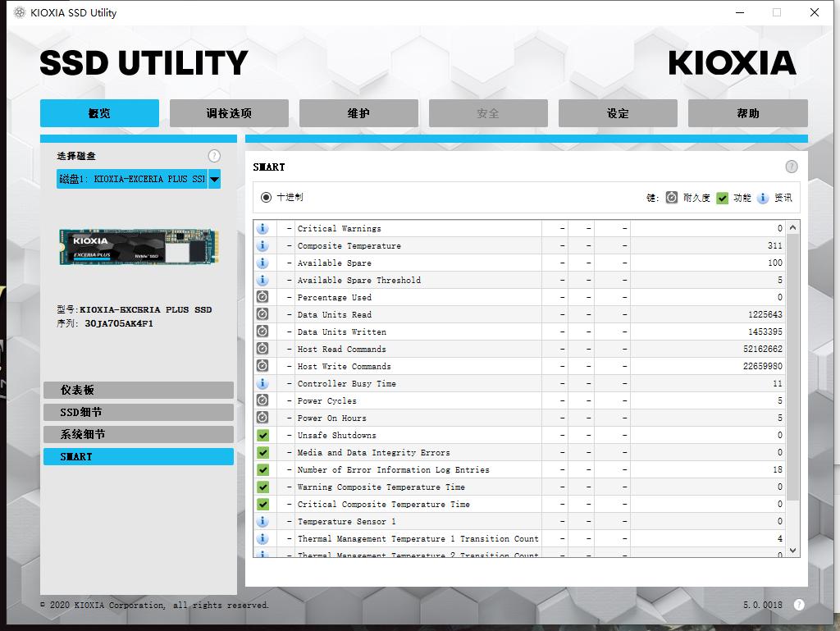Click the 耐久度 endurance legend icon
The image size is (840, 631).
pyautogui.click(x=671, y=198)
